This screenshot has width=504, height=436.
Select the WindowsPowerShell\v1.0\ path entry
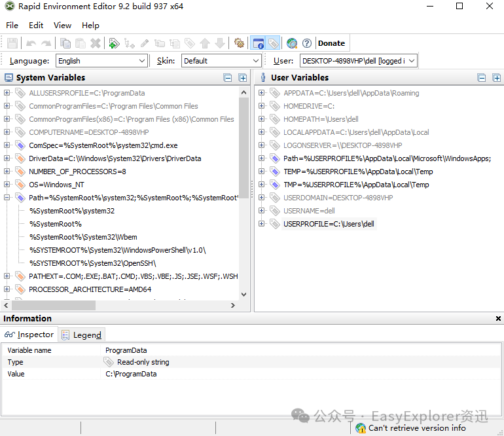(x=118, y=250)
